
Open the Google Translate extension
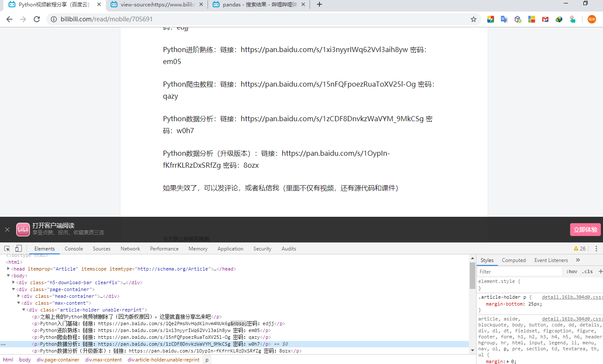click(x=504, y=19)
